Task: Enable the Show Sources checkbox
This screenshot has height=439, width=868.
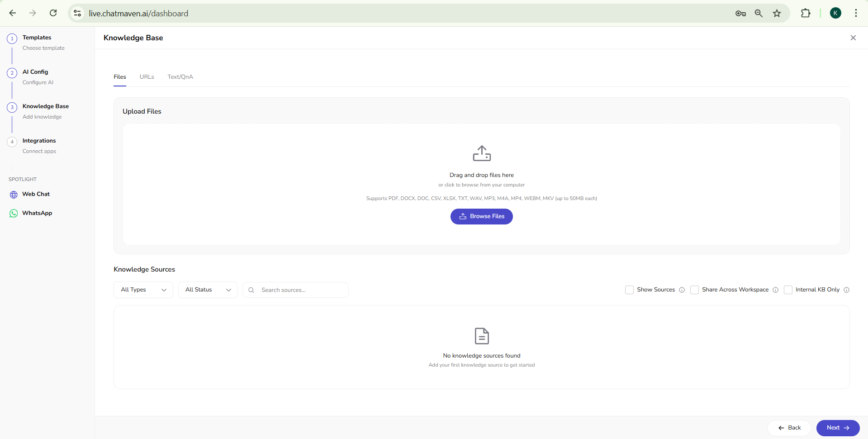Action: coord(629,290)
